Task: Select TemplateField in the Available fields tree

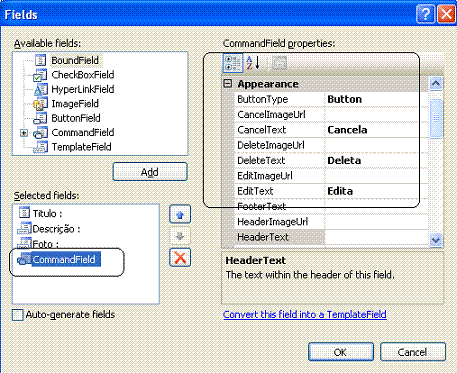Action: [x=81, y=147]
